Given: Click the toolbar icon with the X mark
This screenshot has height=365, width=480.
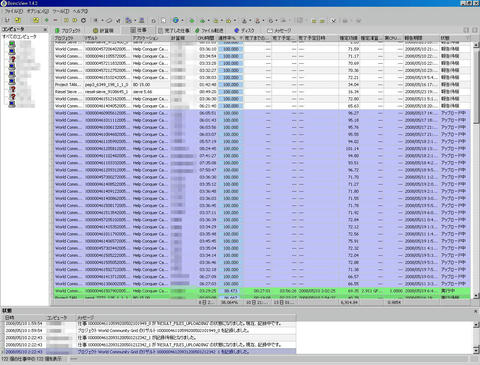Looking at the screenshot, I should 333,21.
